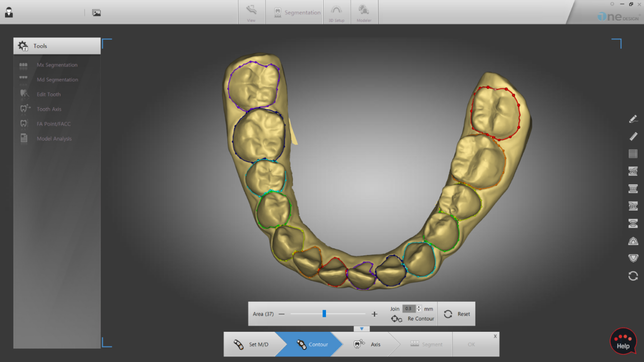Open the image capture icon in top toolbar
Screen dimensions: 644x362
[x=96, y=14]
